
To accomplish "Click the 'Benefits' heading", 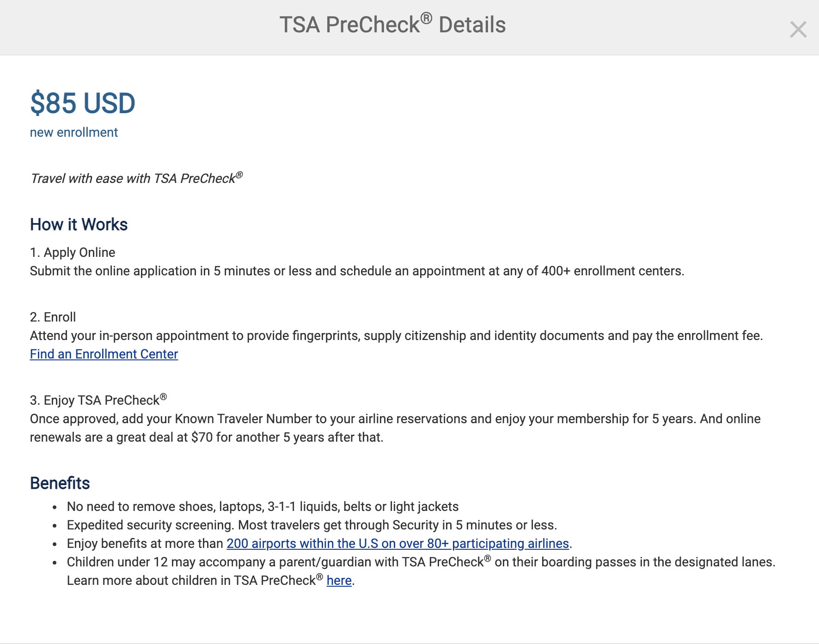I will [x=60, y=483].
